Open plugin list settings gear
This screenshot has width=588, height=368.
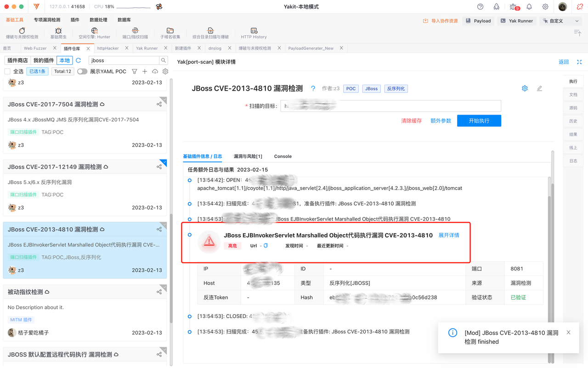(165, 71)
